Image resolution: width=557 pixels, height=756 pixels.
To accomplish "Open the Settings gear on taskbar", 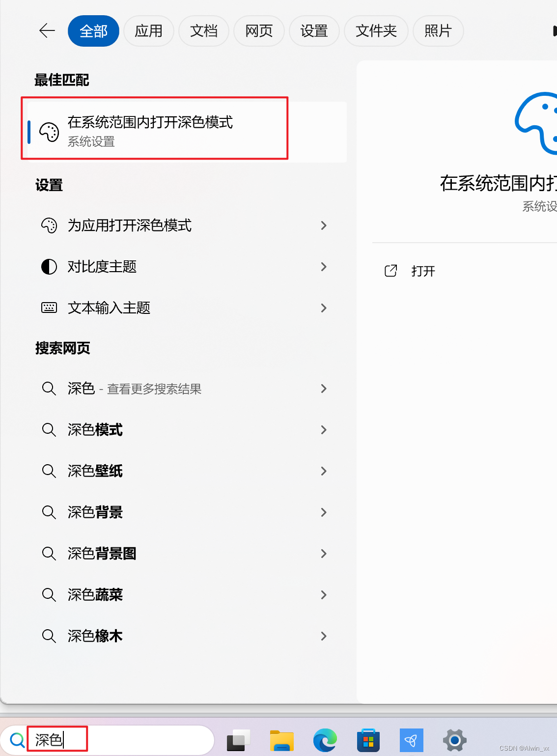I will [x=454, y=740].
